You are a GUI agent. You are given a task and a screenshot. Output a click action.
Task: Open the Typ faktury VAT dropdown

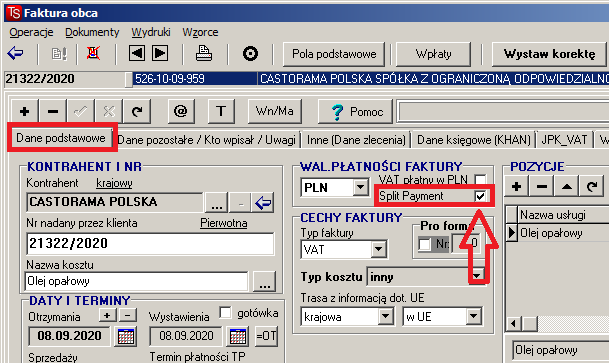pyautogui.click(x=378, y=249)
